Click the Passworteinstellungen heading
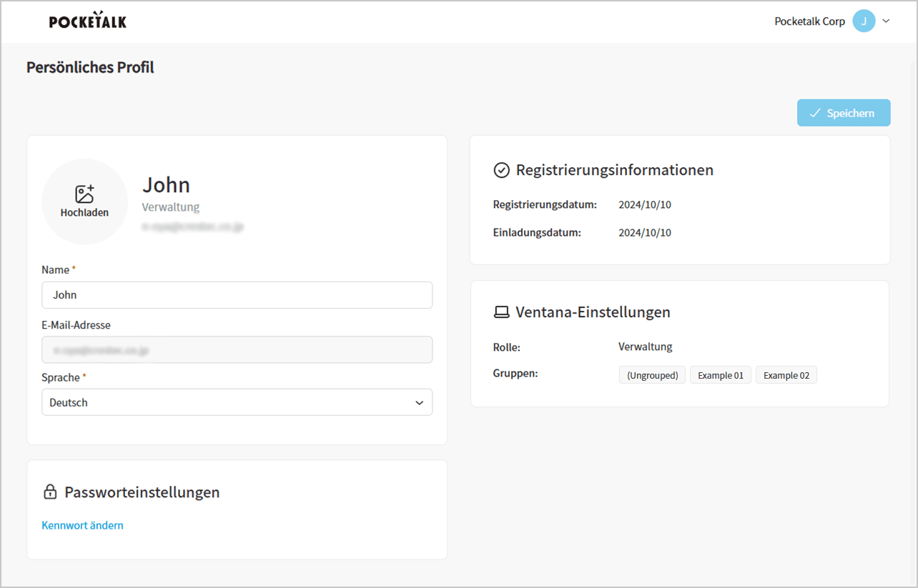 pos(142,492)
